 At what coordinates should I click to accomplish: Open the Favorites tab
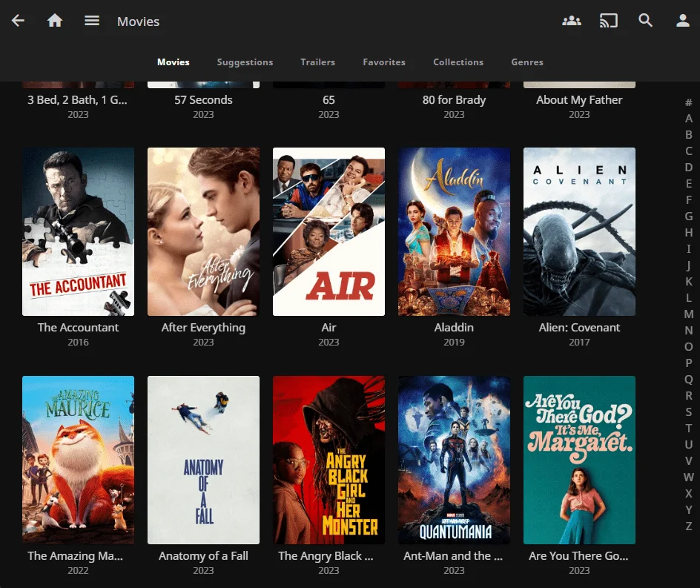point(384,62)
